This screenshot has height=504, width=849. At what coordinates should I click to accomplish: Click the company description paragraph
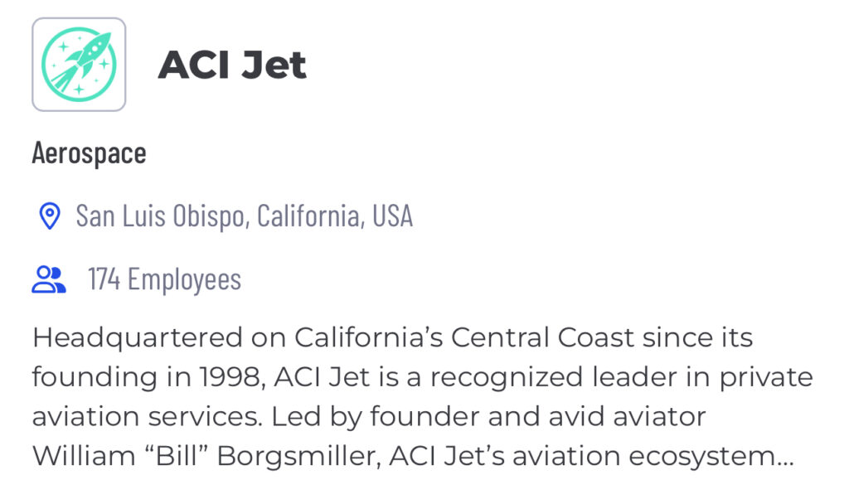[x=422, y=397]
